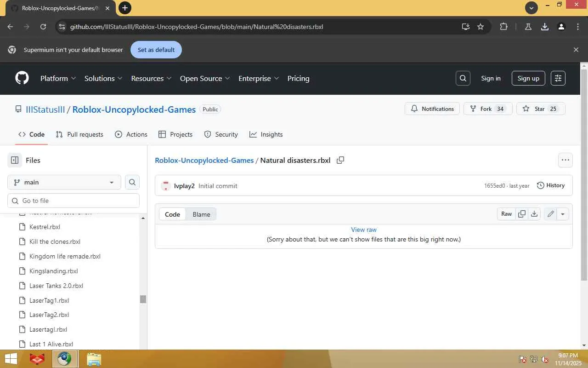The width and height of the screenshot is (588, 368).
Task: Open Kestrel.rbxl in the file tree
Action: [x=45, y=227]
